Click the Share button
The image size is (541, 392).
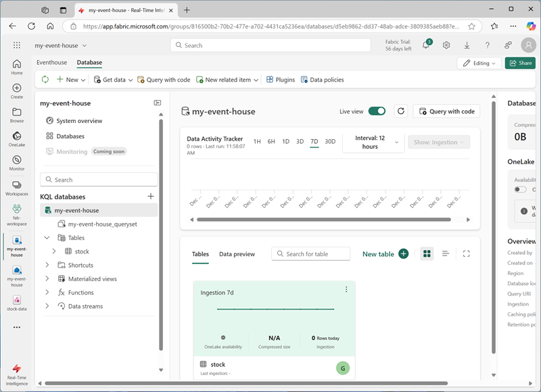coord(520,63)
